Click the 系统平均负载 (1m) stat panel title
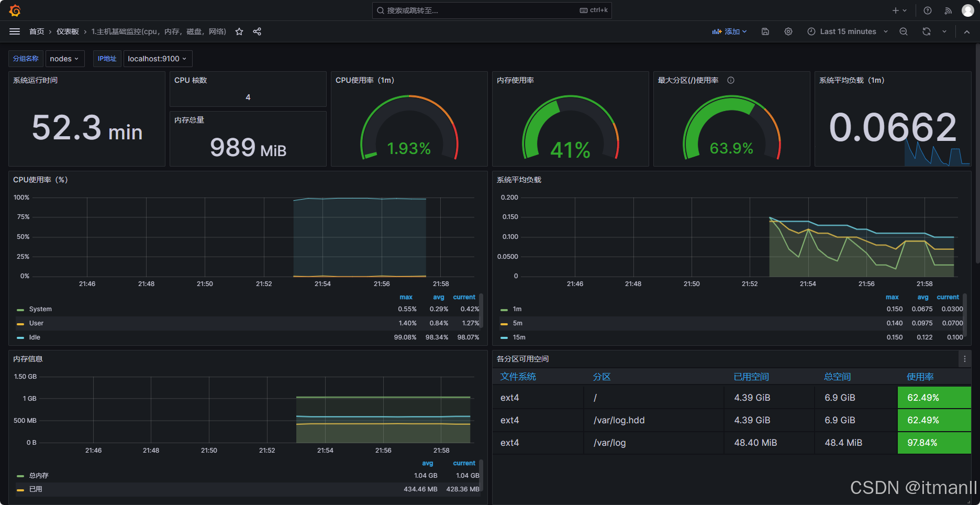Image resolution: width=980 pixels, height=505 pixels. click(852, 80)
